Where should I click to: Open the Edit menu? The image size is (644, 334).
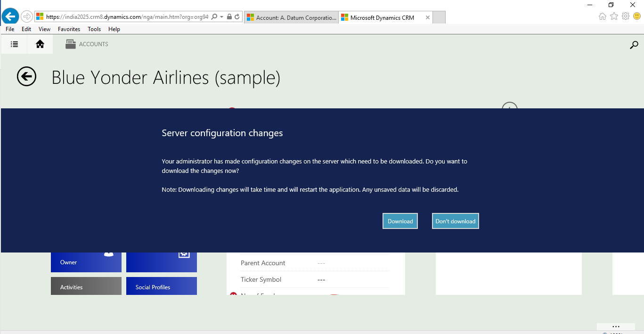[26, 29]
